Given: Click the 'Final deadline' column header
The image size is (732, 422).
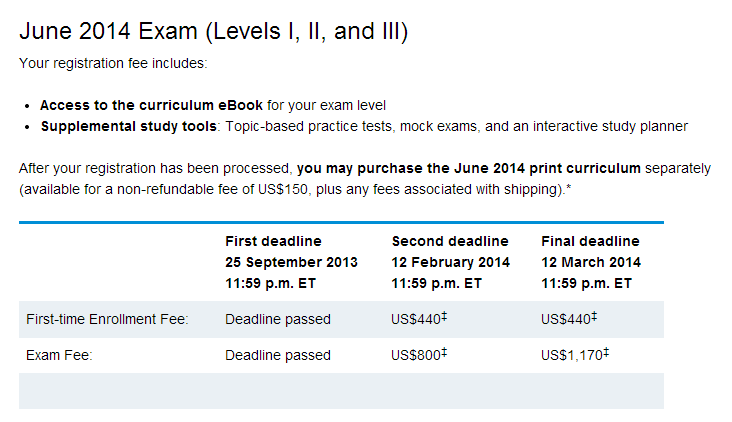Looking at the screenshot, I should [591, 241].
